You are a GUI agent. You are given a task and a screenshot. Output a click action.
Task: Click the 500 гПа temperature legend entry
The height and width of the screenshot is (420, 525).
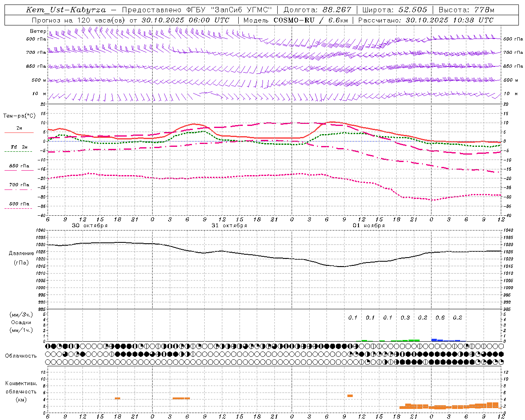pos(19,205)
